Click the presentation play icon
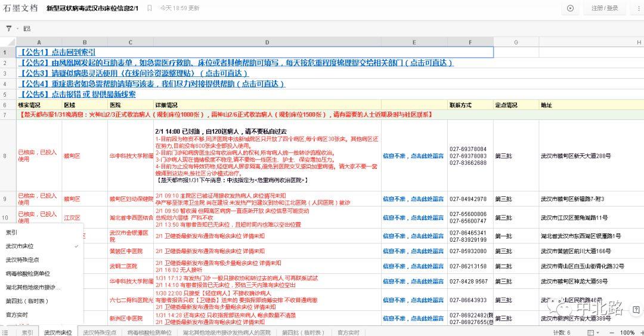 [570, 8]
